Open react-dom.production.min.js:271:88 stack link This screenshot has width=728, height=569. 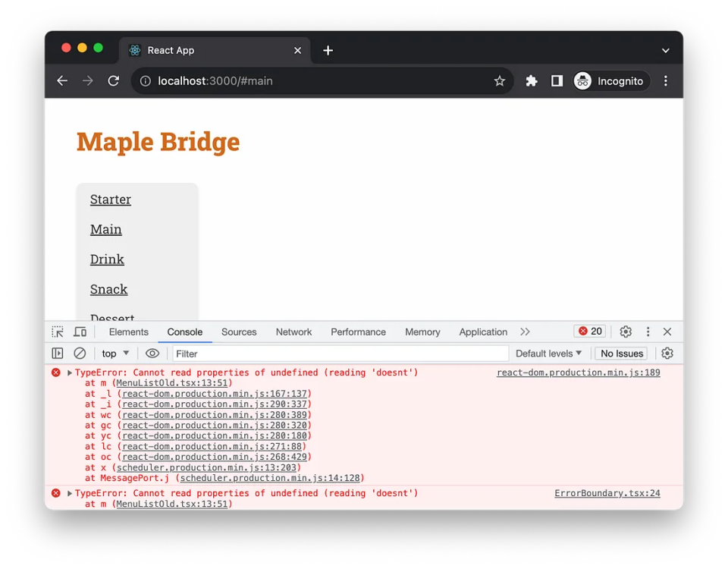[212, 446]
